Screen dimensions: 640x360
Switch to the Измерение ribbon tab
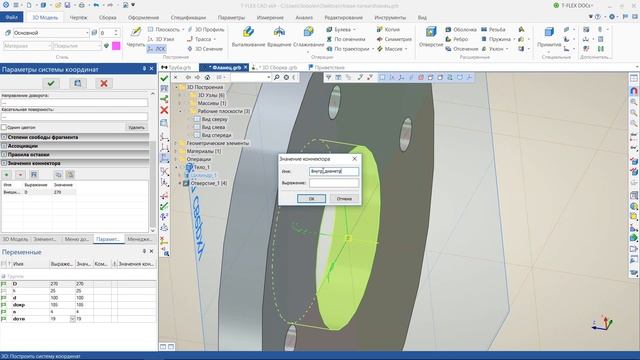coord(270,18)
